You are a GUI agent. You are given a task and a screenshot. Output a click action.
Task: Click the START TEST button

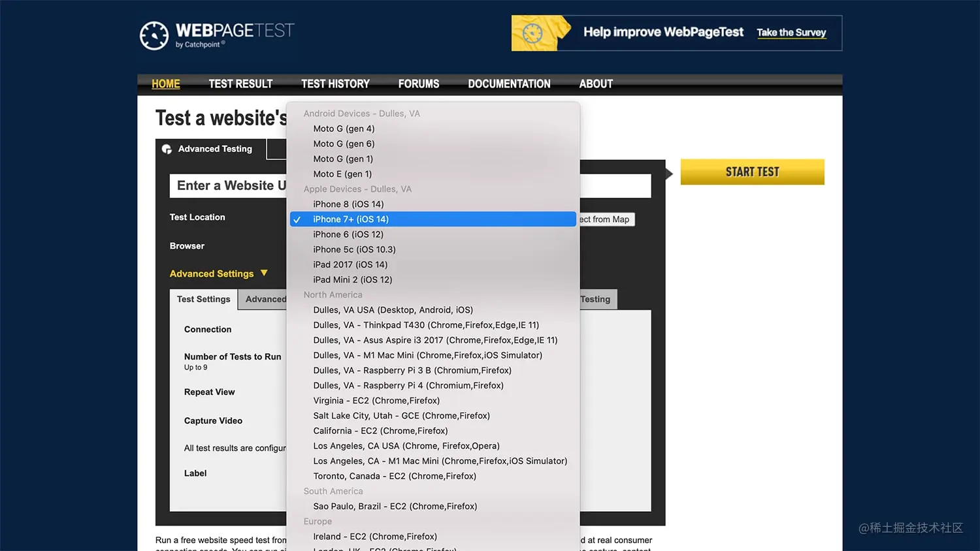[752, 172]
